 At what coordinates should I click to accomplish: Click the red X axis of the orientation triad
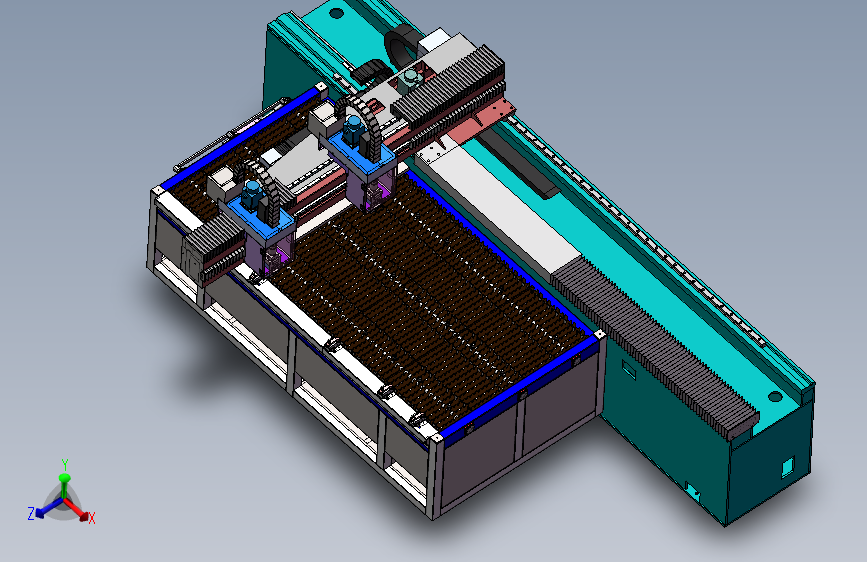[78, 510]
